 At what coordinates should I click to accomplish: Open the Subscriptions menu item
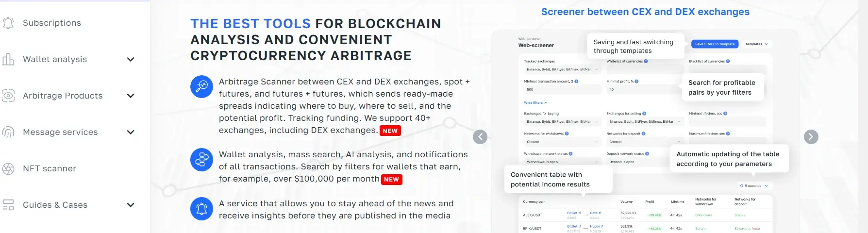(x=52, y=23)
